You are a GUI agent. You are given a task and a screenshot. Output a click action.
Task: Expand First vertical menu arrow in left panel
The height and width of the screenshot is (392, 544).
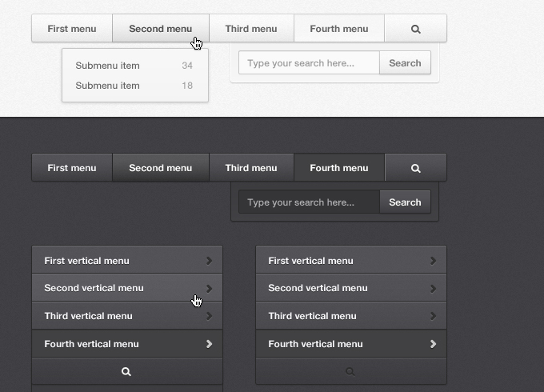click(209, 261)
